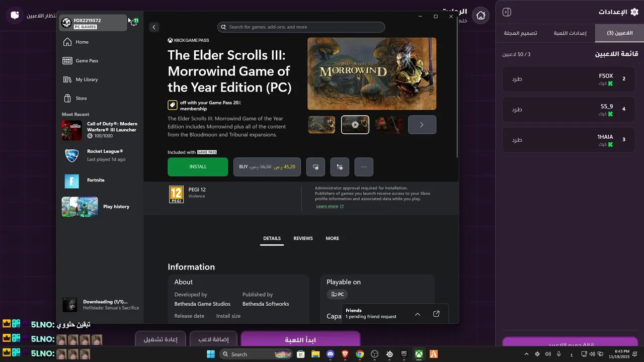Click Bethesda Softworks publisher text
644x362 pixels.
(x=266, y=304)
